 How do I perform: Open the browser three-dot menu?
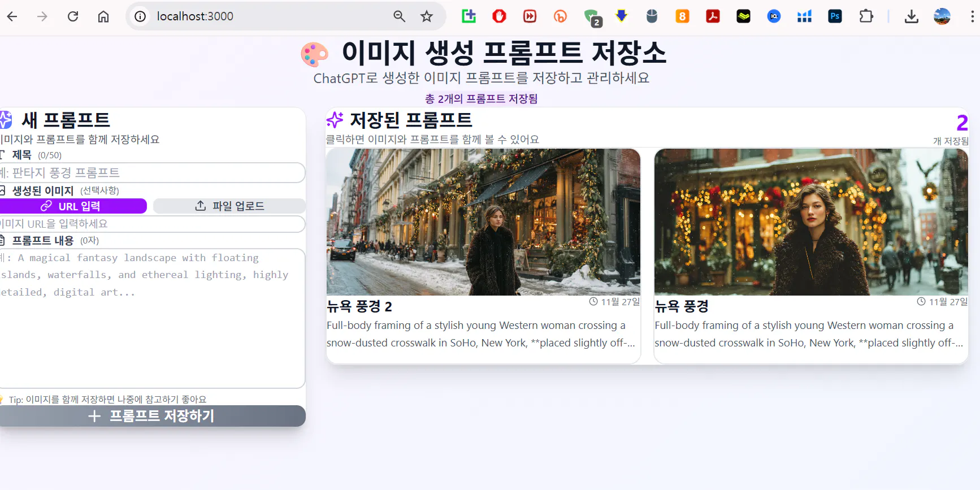pos(972,16)
